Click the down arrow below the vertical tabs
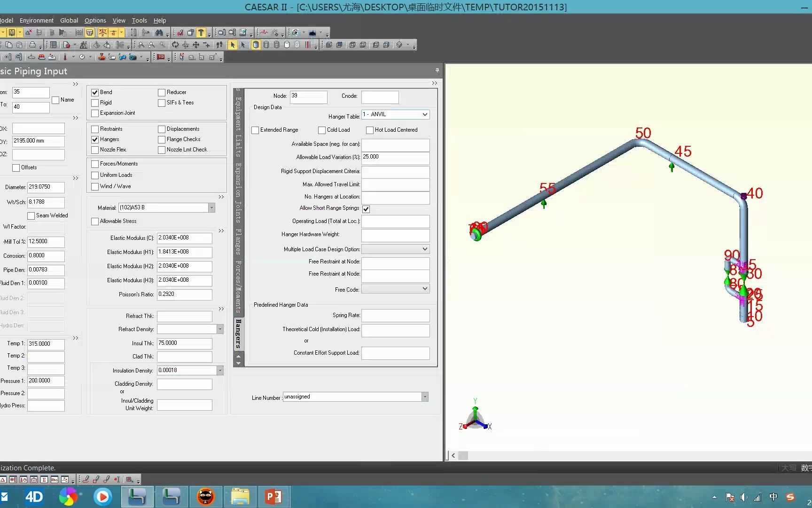 click(238, 363)
